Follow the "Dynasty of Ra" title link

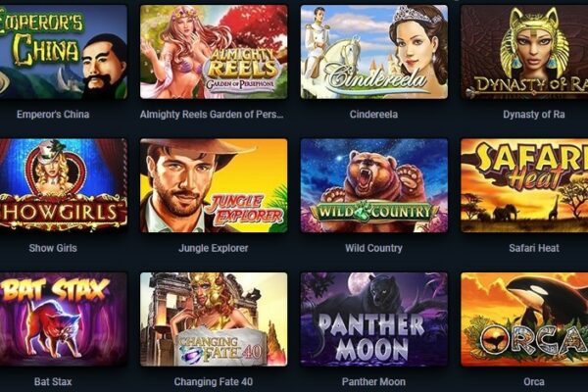[534, 115]
